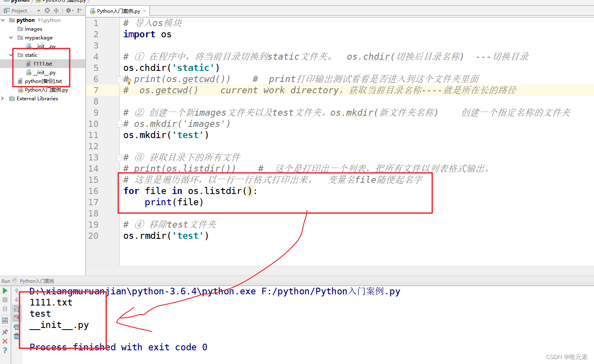The width and height of the screenshot is (594, 364).
Task: Select python[备份].txt in Project tree
Action: click(40, 81)
